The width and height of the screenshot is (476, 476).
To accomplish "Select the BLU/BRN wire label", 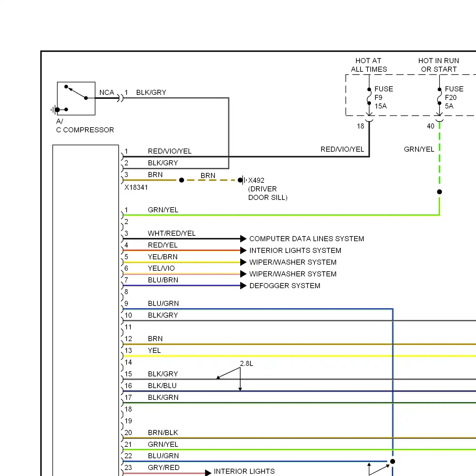I will [163, 280].
